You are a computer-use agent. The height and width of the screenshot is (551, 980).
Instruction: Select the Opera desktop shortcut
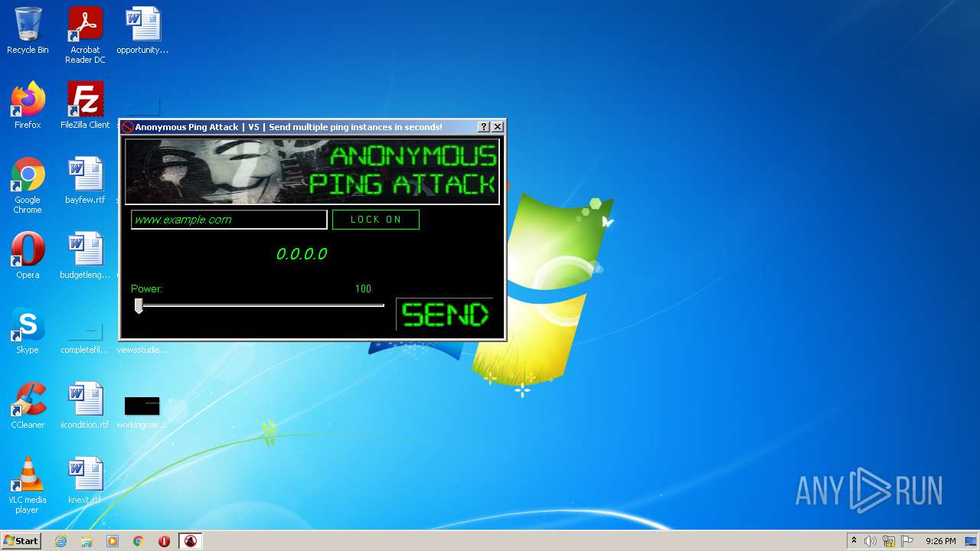coord(28,256)
